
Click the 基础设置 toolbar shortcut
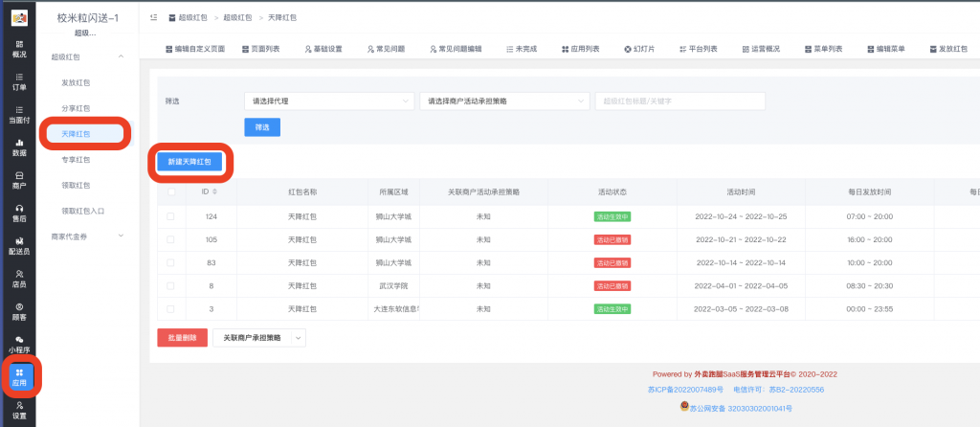pyautogui.click(x=323, y=49)
